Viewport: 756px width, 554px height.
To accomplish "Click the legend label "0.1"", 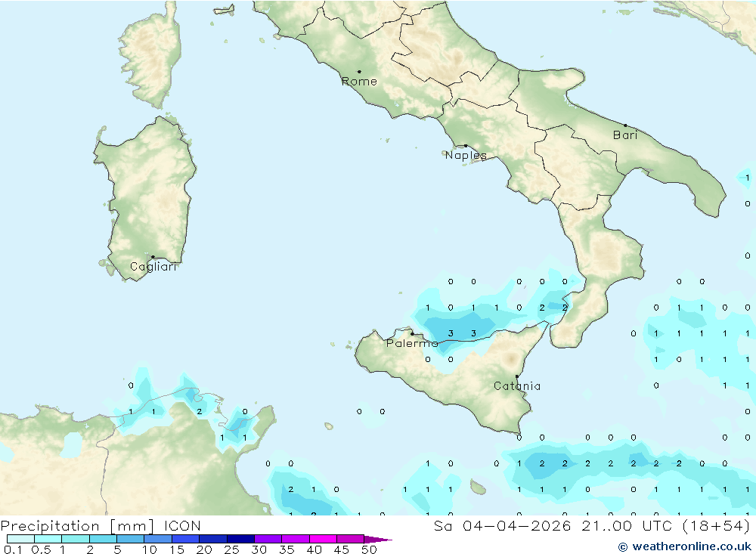I will [x=13, y=549].
